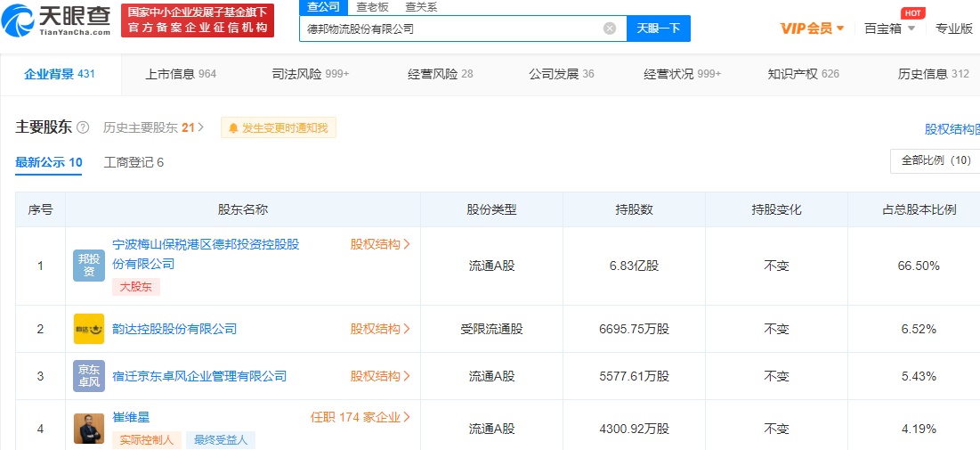This screenshot has width=980, height=450.
Task: Select the 66.50% ratio cell
Action: pyautogui.click(x=919, y=266)
